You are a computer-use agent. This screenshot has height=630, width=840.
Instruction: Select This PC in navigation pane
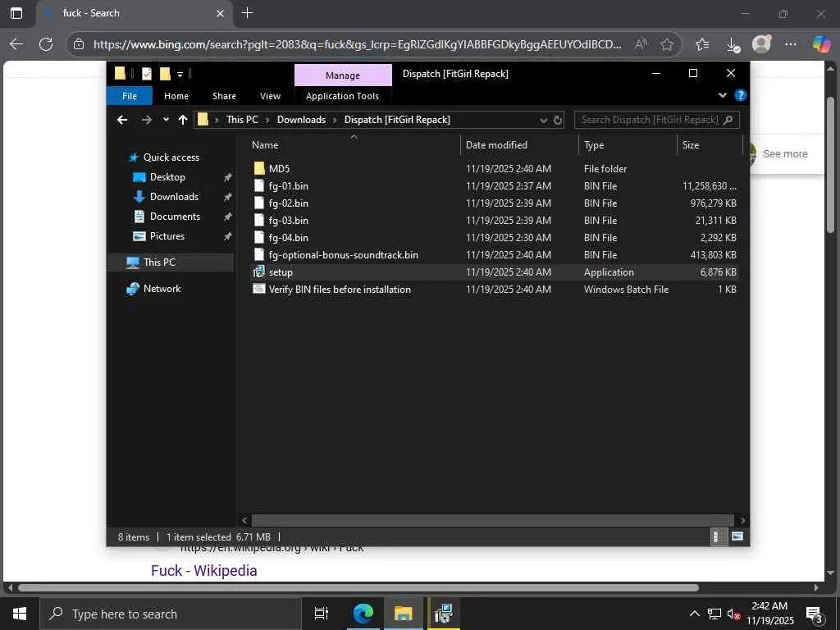(x=159, y=262)
